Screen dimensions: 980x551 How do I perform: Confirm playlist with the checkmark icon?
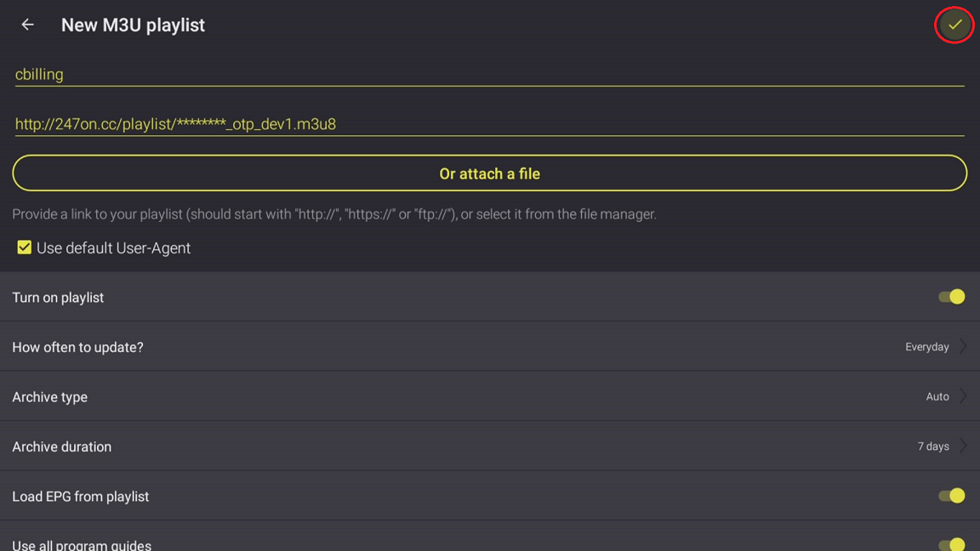point(954,25)
